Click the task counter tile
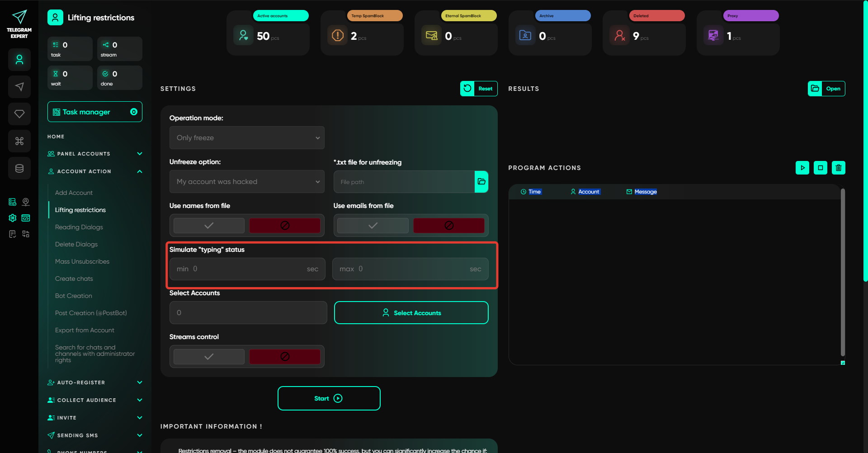The height and width of the screenshot is (453, 868). 70,49
